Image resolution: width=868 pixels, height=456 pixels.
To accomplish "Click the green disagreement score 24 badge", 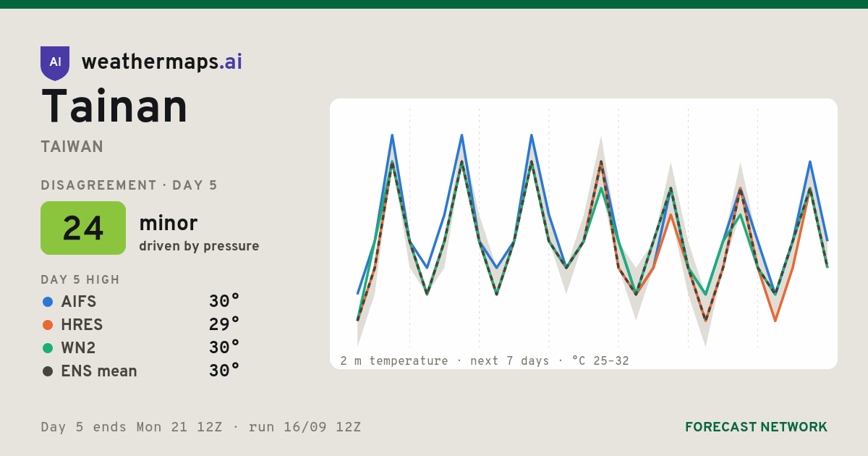I will 83,228.
